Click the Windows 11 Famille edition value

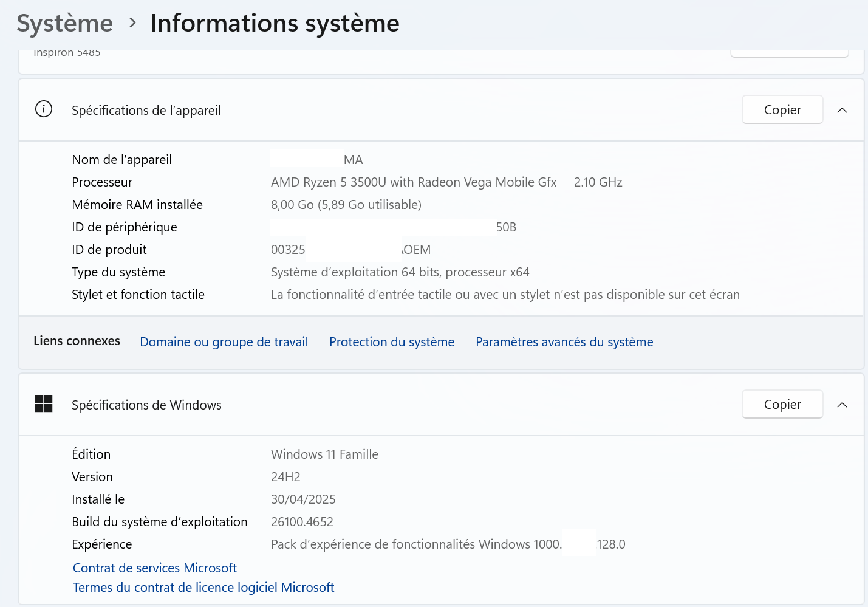(324, 454)
